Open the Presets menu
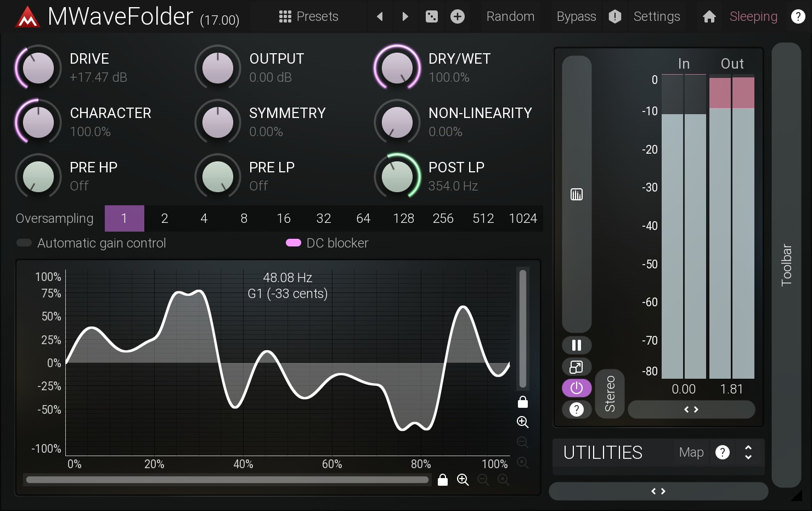This screenshot has width=812, height=511. (309, 16)
